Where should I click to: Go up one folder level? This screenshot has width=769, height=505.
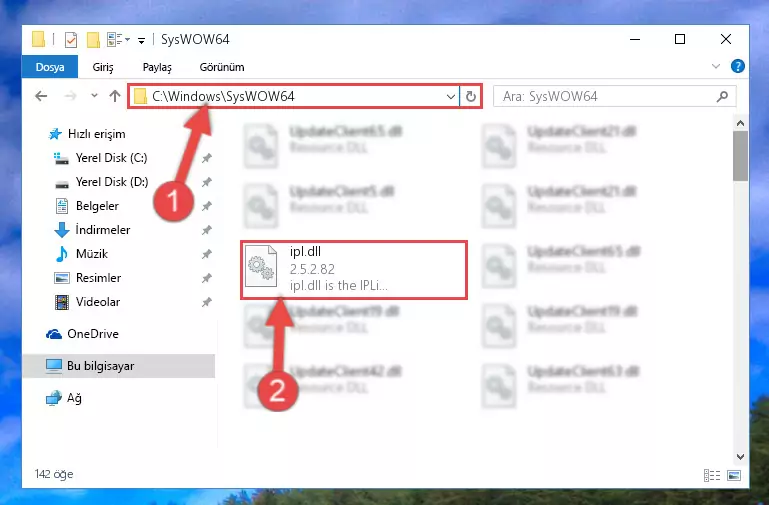115,96
